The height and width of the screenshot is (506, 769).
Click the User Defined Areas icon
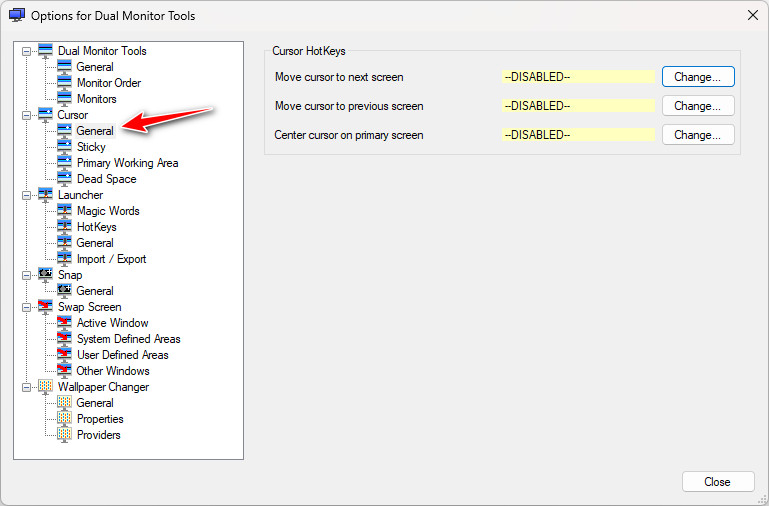(x=64, y=355)
